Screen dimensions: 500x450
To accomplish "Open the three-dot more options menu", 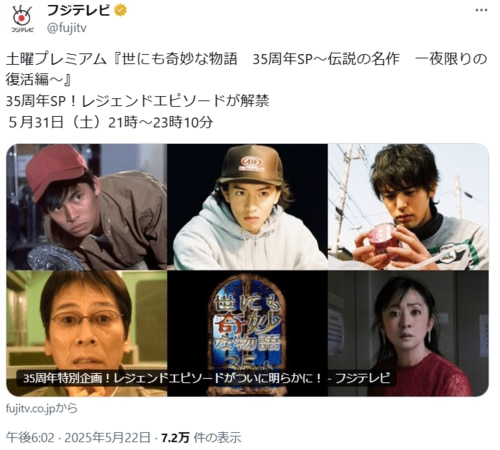I will point(481,10).
